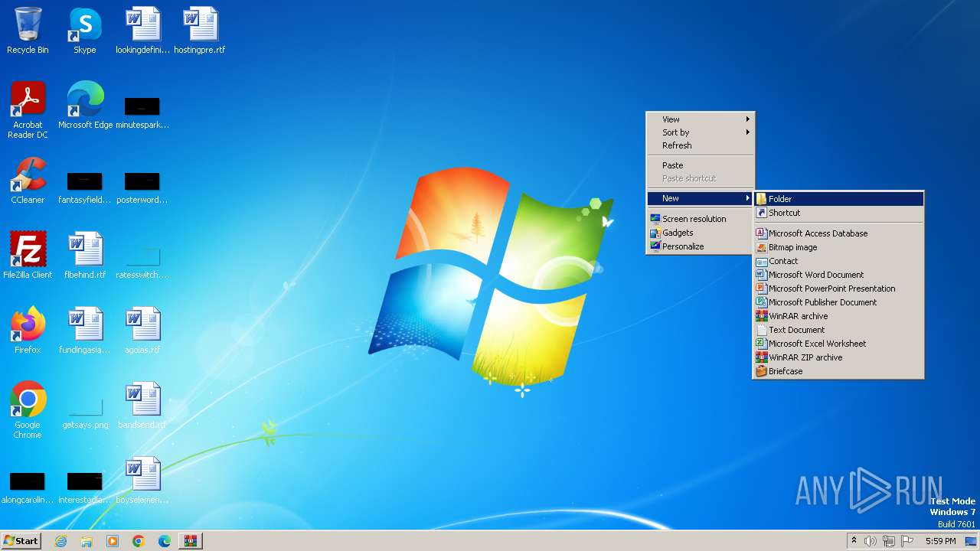The height and width of the screenshot is (551, 980).
Task: Select the boyselemen document icon
Action: pos(142,481)
